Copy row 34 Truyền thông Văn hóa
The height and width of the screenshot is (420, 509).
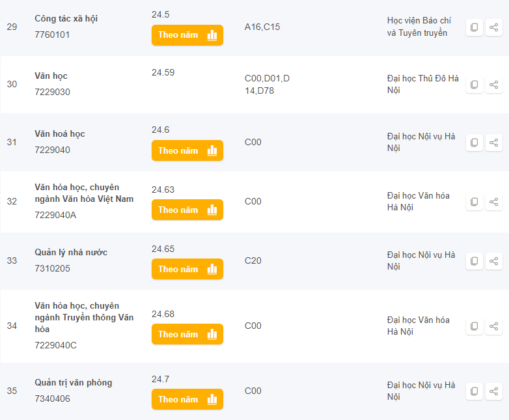(x=475, y=326)
